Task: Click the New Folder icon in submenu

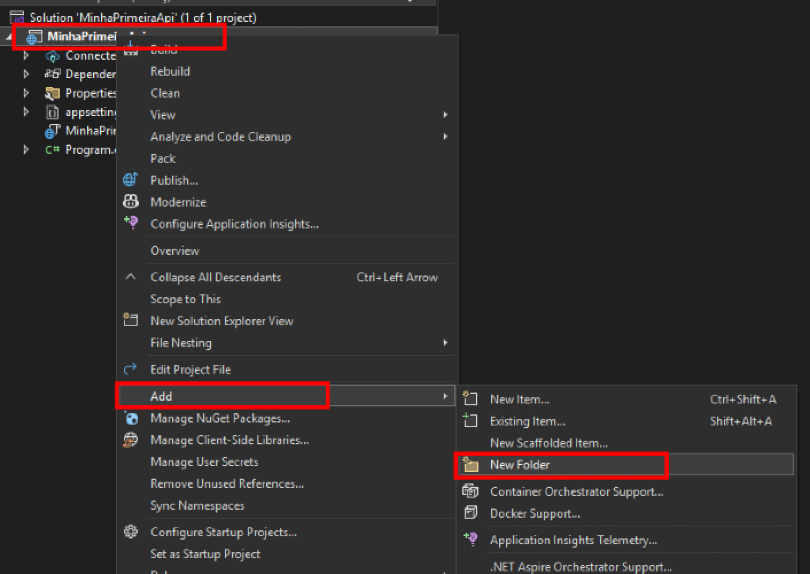Action: point(470,465)
